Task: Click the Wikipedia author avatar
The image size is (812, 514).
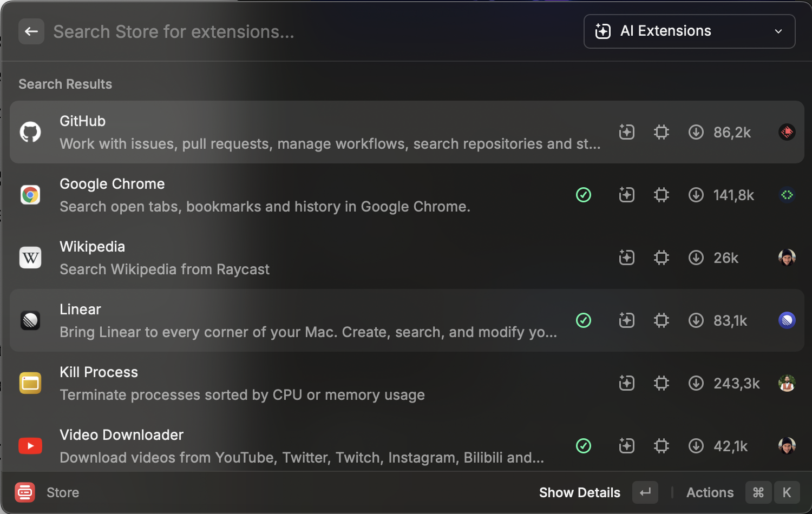Action: coord(787,258)
